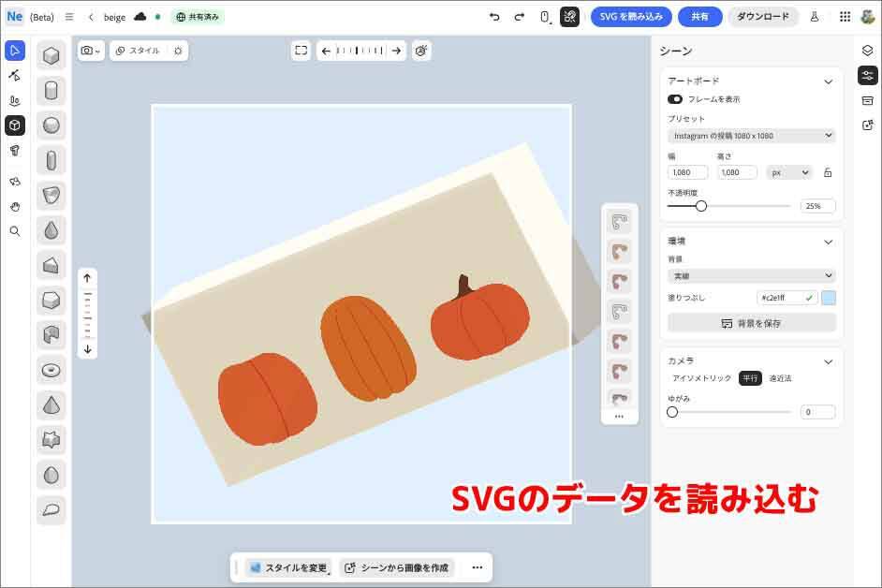Toggle the フレームを表示 switch

(675, 99)
